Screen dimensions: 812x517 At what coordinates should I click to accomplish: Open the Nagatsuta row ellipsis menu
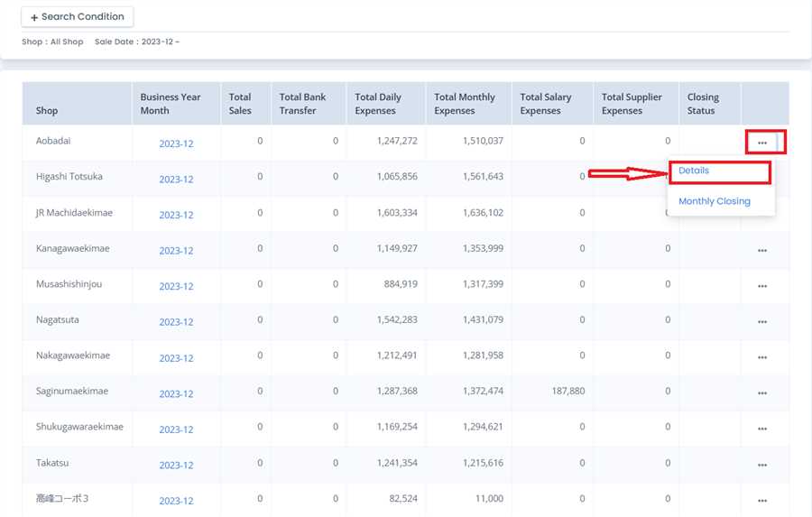(x=762, y=321)
